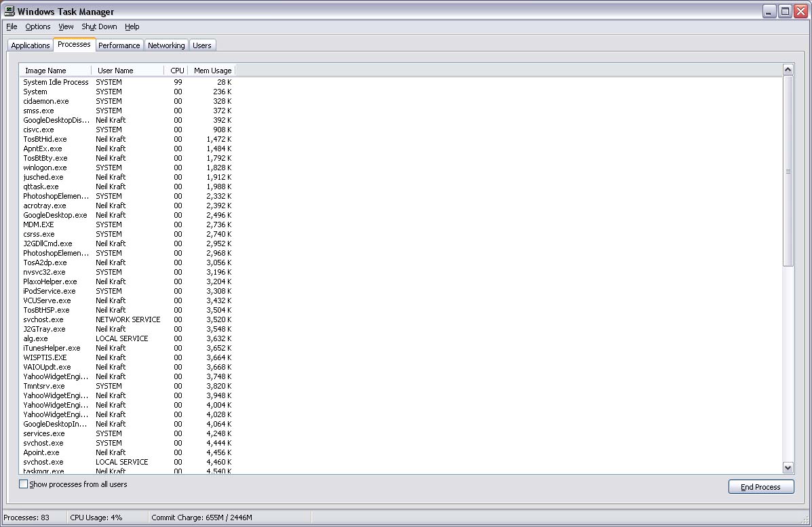Viewport: 812px width, 527px height.
Task: Select the smss.exe process
Action: pyautogui.click(x=128, y=111)
